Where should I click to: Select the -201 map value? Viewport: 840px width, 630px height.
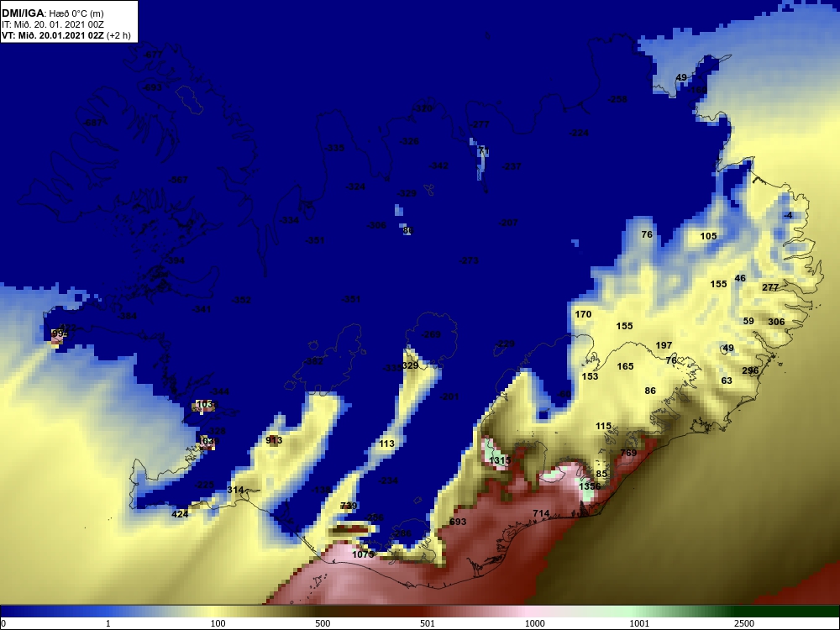pyautogui.click(x=449, y=396)
